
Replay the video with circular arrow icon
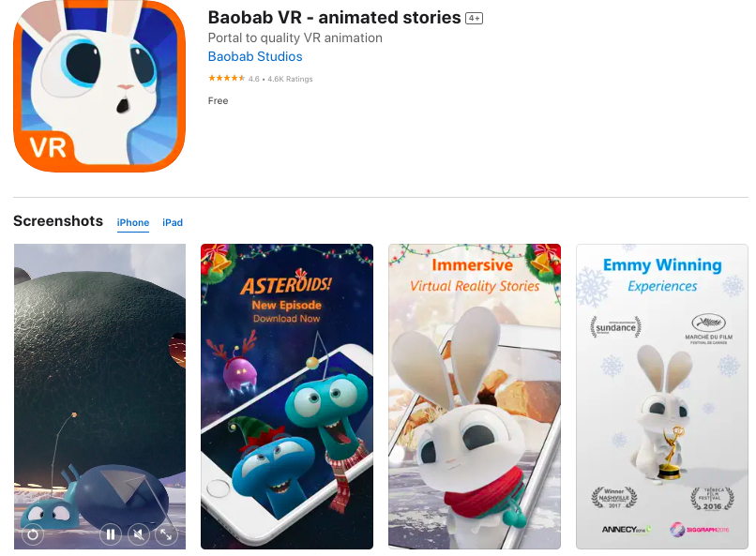pos(33,534)
